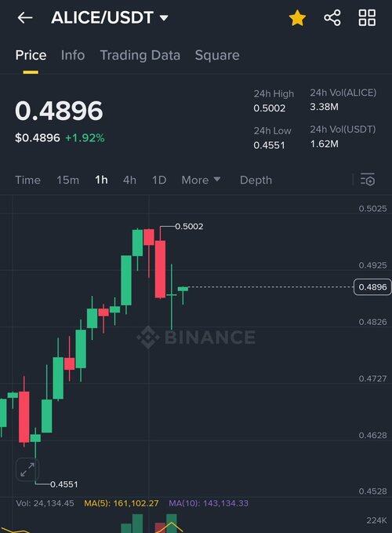Tap the 0.5002 high candle marker
392x533 pixels.
tap(189, 226)
